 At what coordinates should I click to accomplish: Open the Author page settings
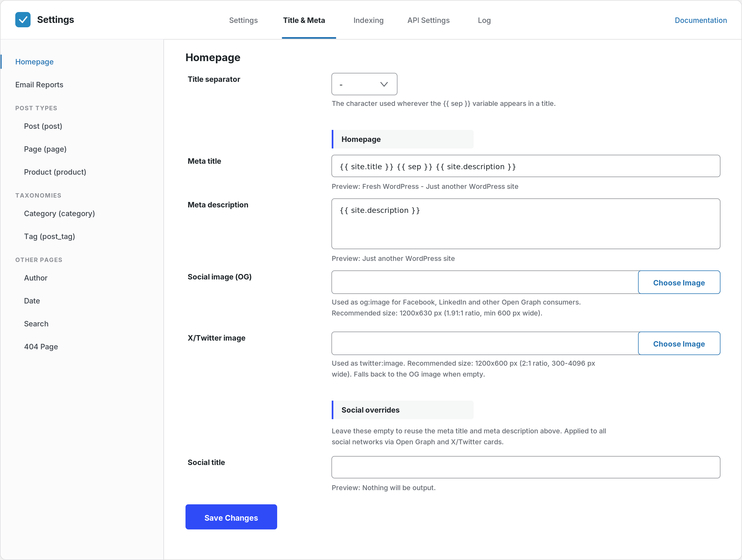tap(35, 278)
